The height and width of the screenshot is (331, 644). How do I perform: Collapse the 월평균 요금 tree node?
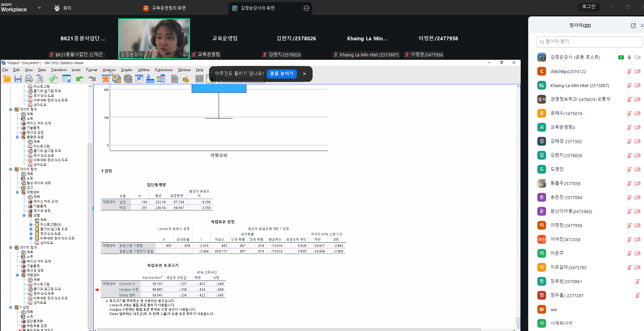point(17,137)
